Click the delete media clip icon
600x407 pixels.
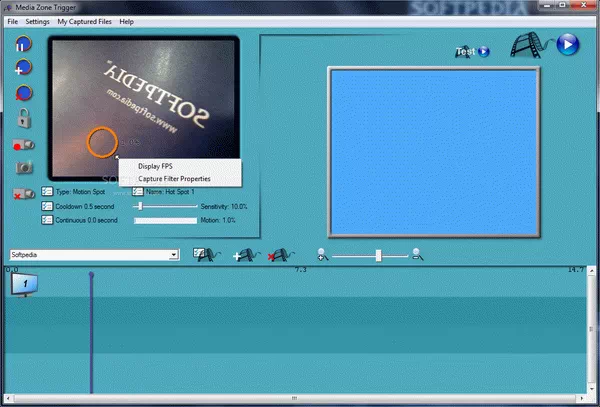pyautogui.click(x=279, y=256)
